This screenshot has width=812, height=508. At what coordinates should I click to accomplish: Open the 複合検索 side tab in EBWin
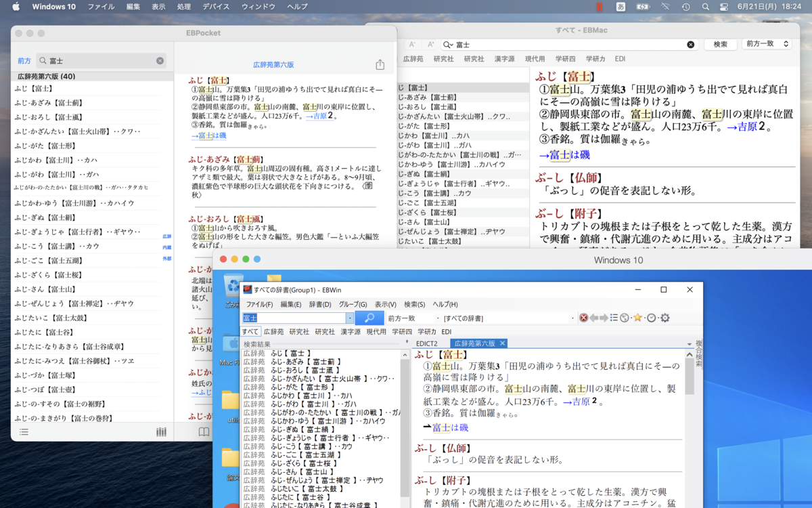pos(698,354)
